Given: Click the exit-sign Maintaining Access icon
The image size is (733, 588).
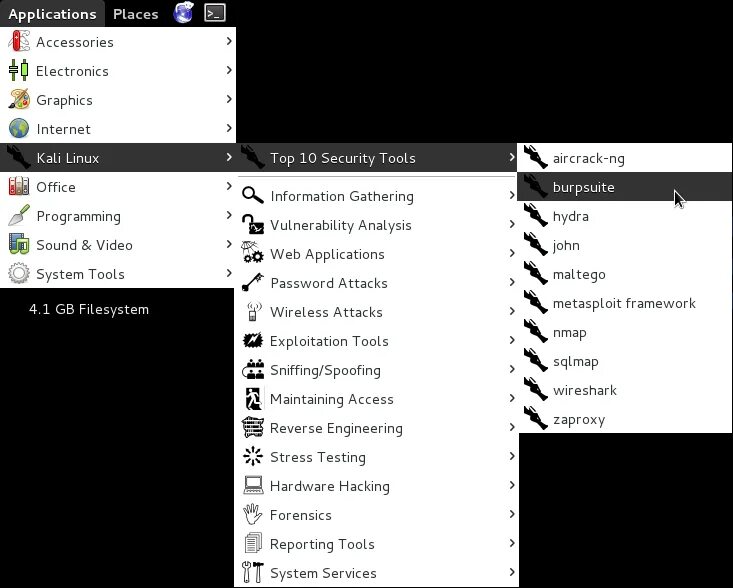Looking at the screenshot, I should pos(253,399).
